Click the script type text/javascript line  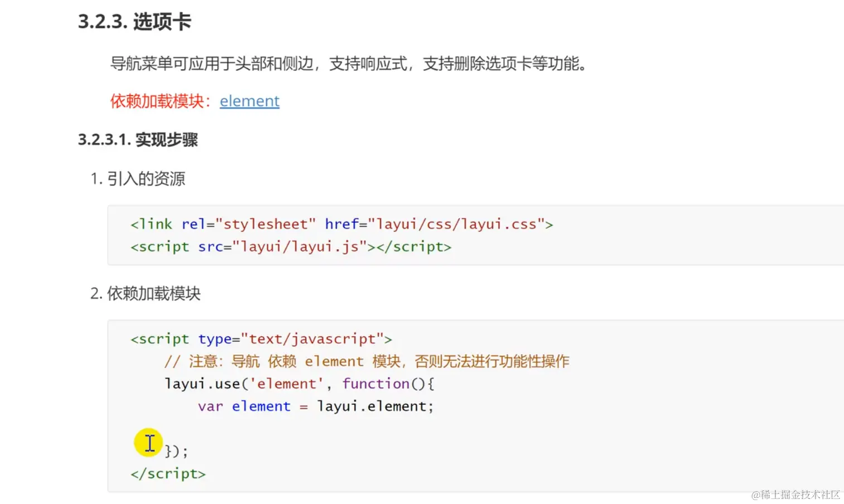(x=261, y=339)
